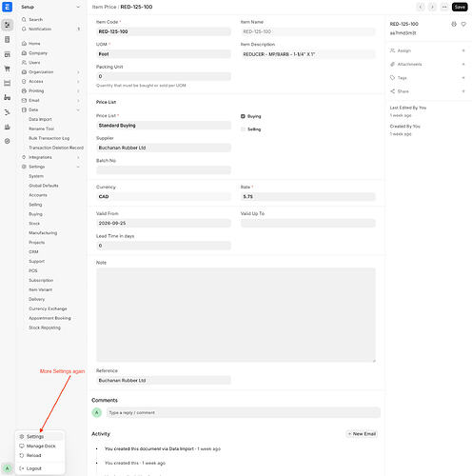Viewport: 472px width, 476px height.
Task: Open Data Import link
Action: [40, 119]
